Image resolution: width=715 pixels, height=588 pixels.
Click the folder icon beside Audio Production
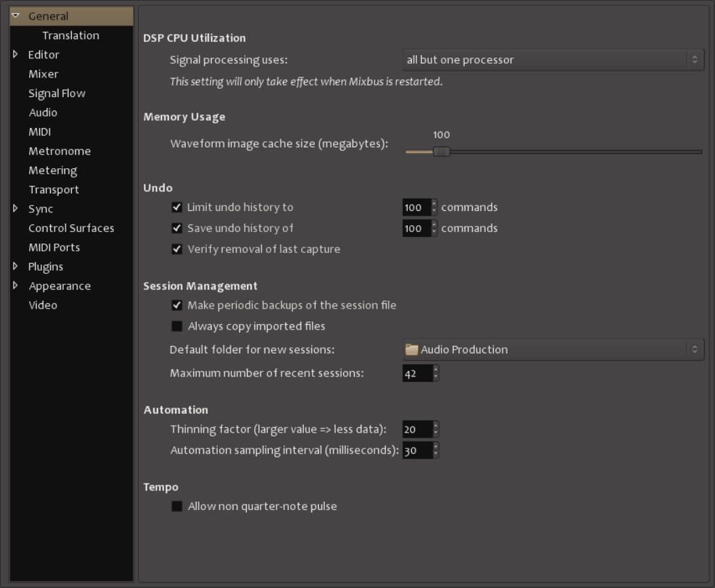tap(412, 350)
